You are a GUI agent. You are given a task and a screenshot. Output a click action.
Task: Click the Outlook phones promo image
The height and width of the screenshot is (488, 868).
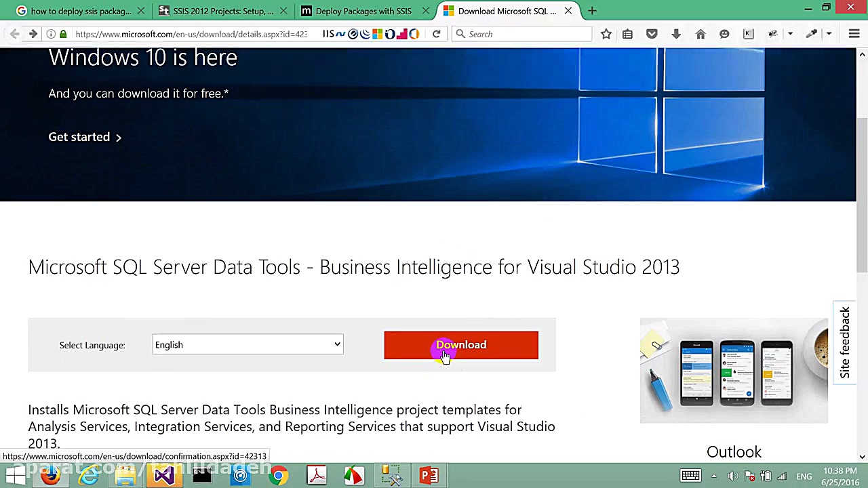(734, 371)
